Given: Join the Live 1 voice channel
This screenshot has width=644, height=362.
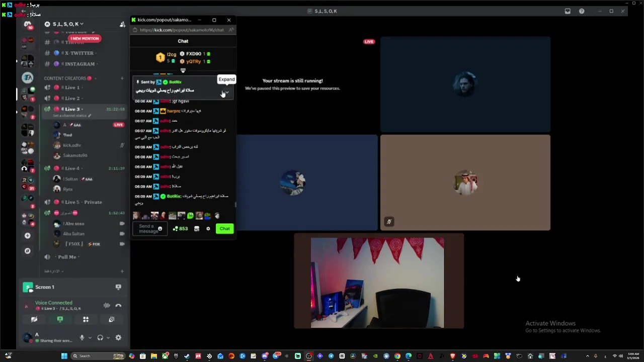Looking at the screenshot, I should (72, 87).
